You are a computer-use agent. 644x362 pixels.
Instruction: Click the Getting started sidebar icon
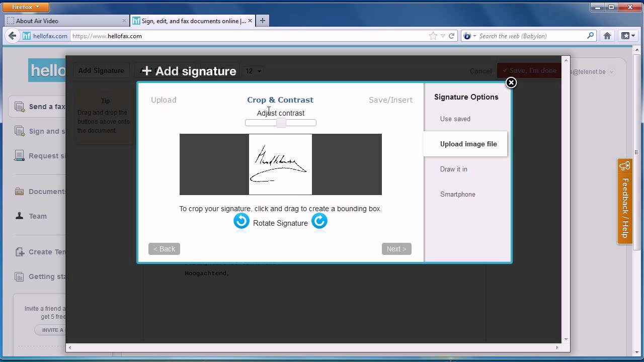pos(20,277)
